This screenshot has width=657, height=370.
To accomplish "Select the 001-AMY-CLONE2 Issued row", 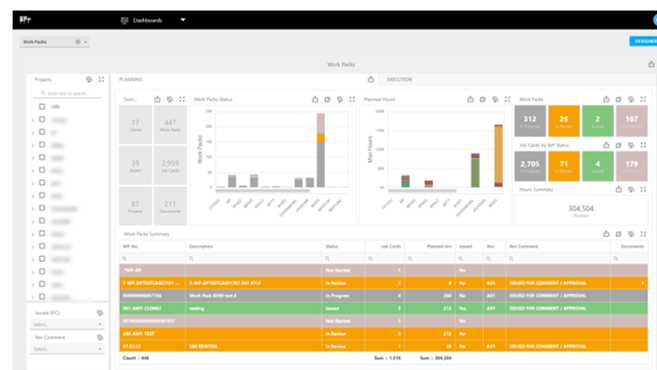I will tap(383, 308).
